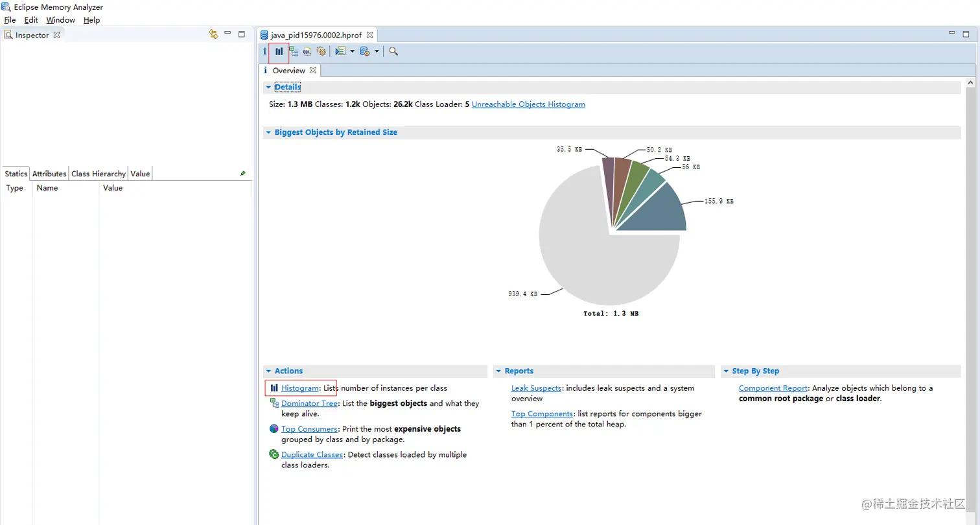Screen dimensions: 980x525
Task: Open the OQL query editor icon
Action: pos(307,51)
